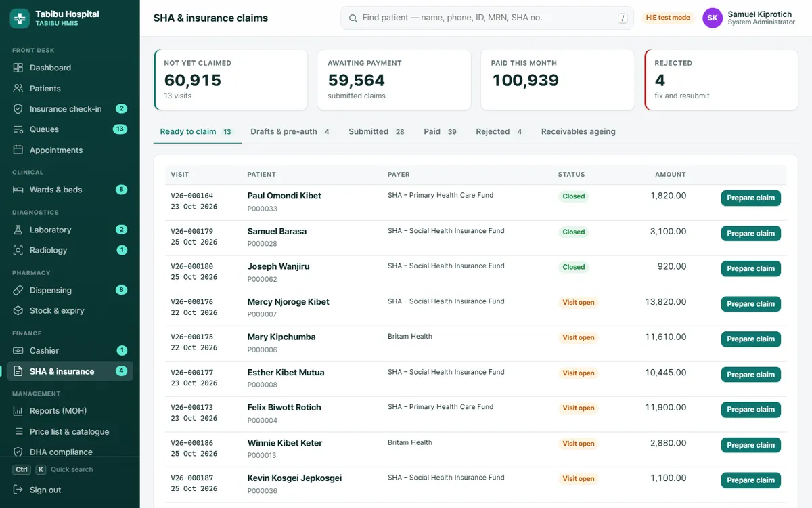Click the Tabibu Hospital logo icon
Screen dimensions: 812x508
click(x=20, y=18)
